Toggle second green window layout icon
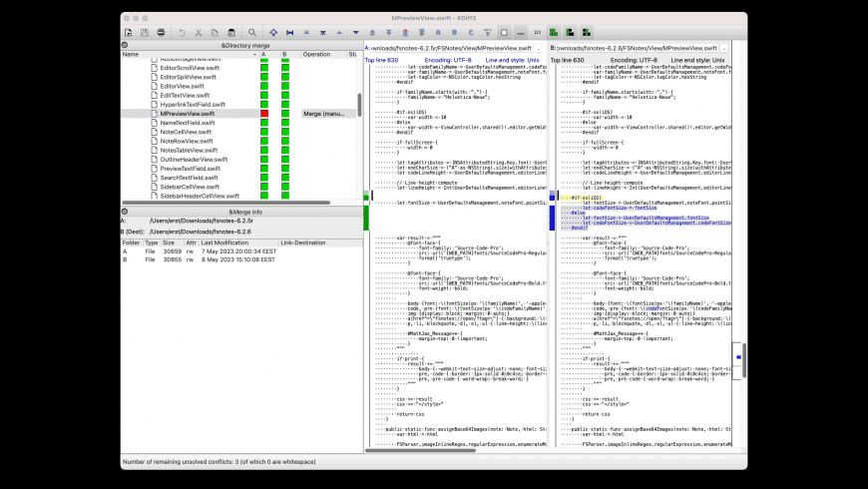The image size is (868, 489). pyautogui.click(x=570, y=33)
